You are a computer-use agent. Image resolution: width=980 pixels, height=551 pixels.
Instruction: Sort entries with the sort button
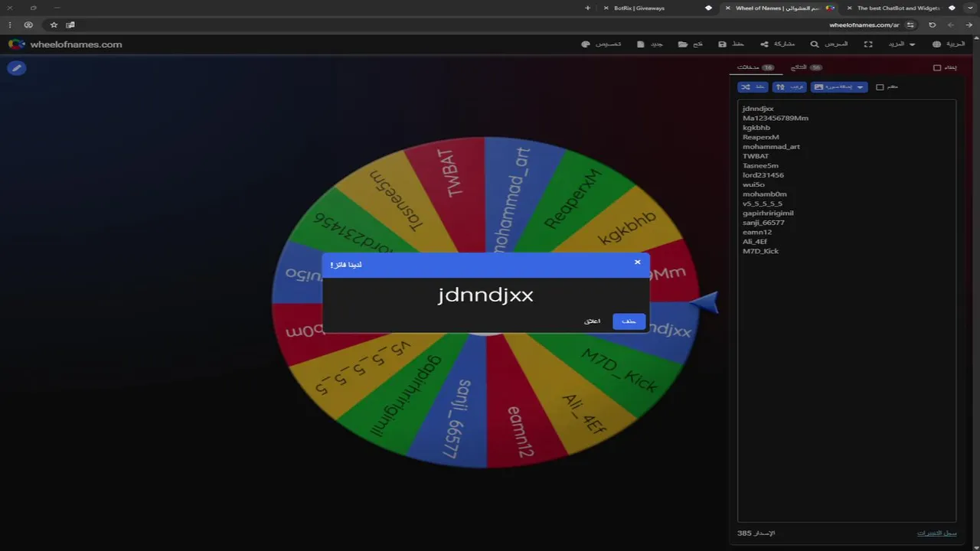(x=789, y=87)
